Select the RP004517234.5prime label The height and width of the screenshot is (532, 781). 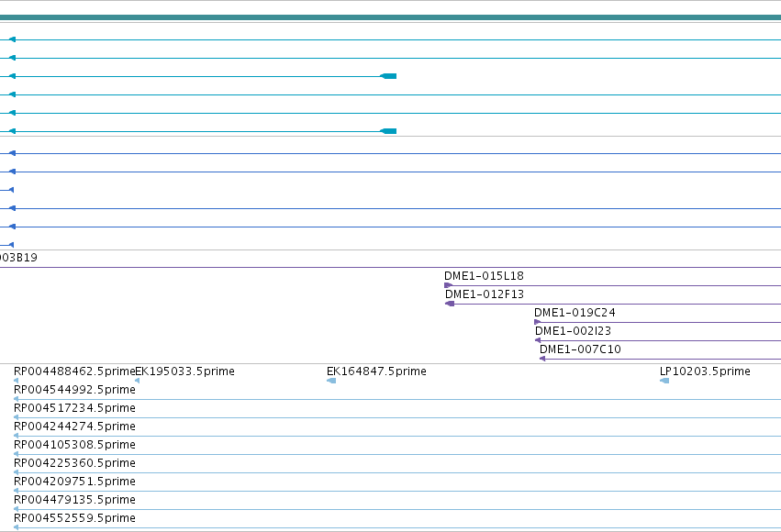[74, 408]
